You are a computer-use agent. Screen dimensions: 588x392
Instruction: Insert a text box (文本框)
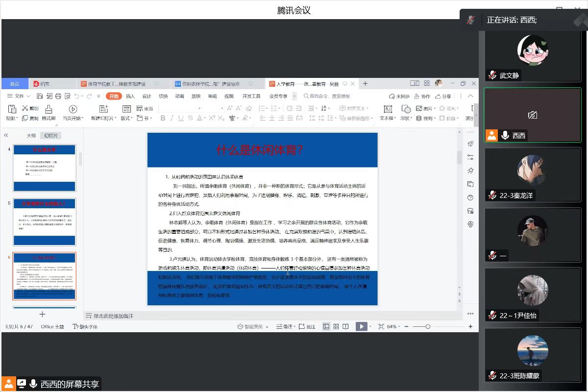388,109
